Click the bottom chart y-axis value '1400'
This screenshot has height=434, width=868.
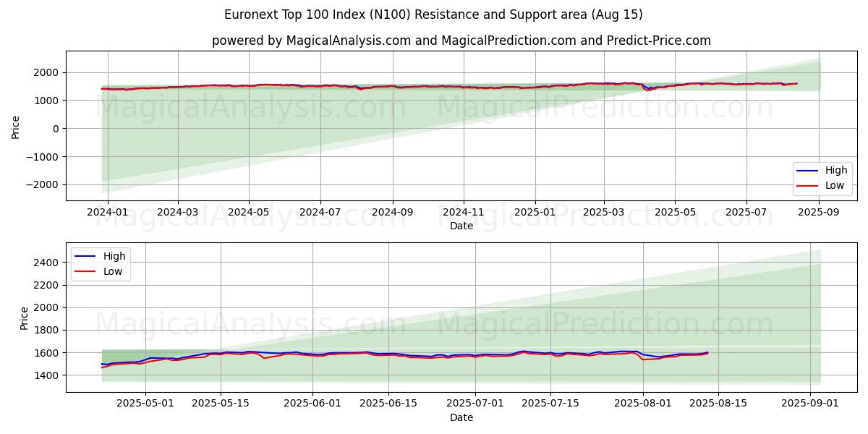48,375
